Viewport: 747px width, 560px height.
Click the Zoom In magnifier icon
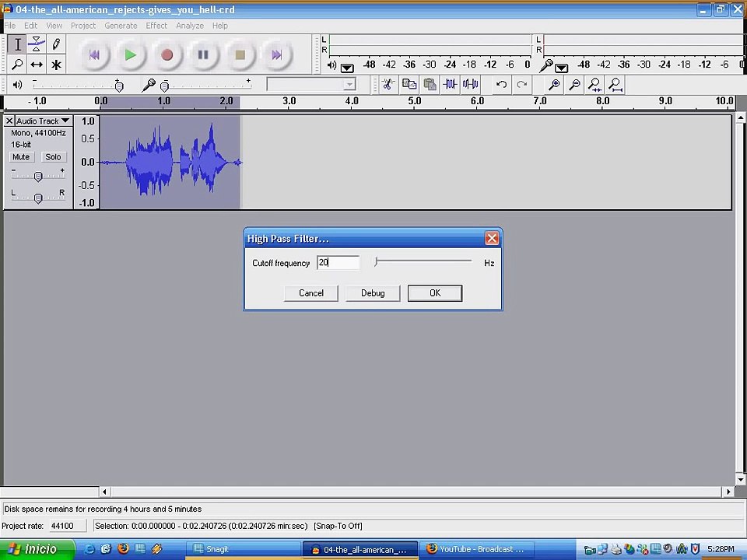click(x=553, y=85)
